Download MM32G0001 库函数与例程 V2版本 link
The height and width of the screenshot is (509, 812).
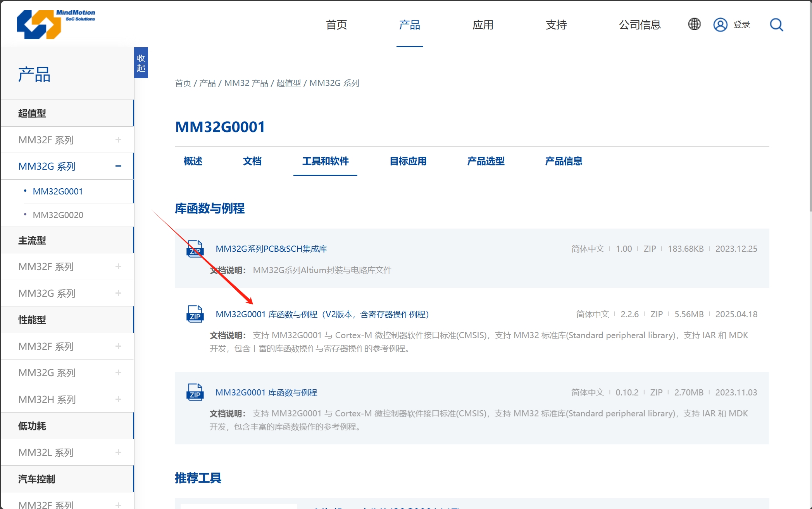click(x=322, y=314)
